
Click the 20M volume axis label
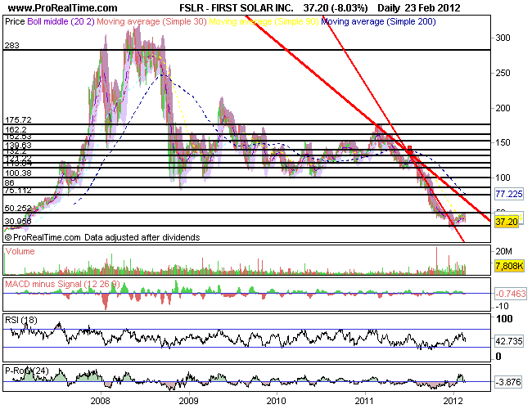pos(504,251)
